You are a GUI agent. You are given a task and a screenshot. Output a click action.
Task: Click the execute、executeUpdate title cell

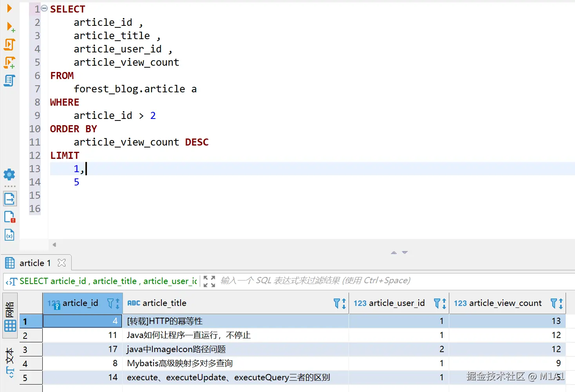(x=235, y=377)
